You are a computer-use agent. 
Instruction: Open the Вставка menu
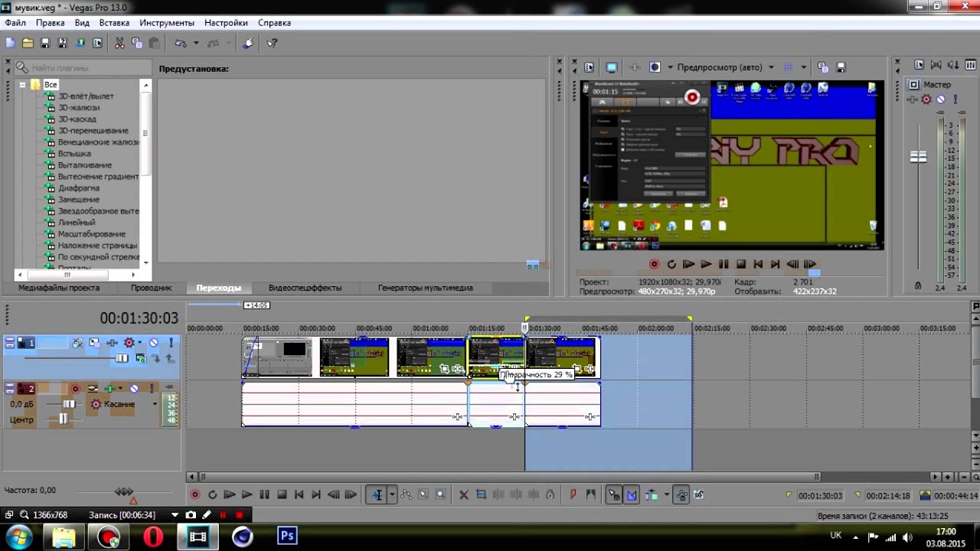point(114,23)
